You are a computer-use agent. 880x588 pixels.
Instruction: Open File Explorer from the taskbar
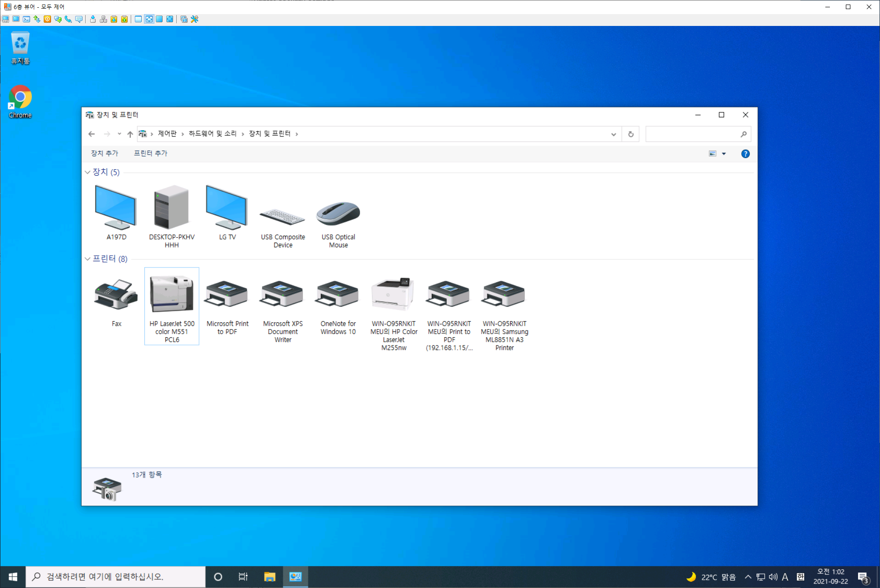click(x=270, y=577)
